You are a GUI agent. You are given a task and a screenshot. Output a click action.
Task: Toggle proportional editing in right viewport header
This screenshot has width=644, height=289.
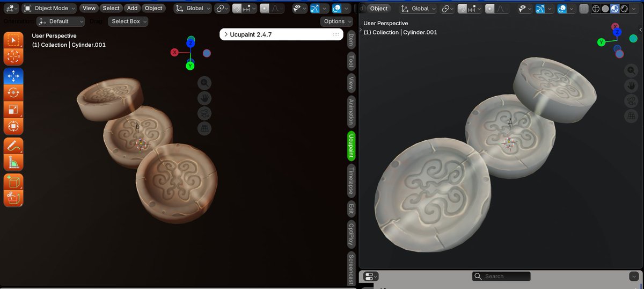(490, 9)
